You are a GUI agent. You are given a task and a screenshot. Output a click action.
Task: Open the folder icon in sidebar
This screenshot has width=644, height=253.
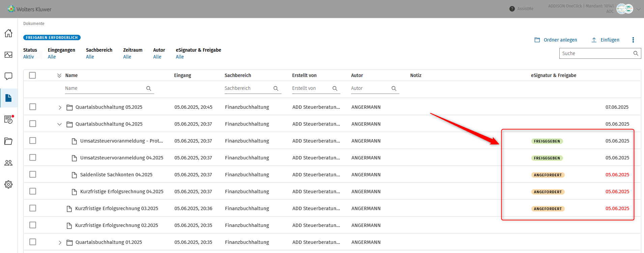coord(8,141)
